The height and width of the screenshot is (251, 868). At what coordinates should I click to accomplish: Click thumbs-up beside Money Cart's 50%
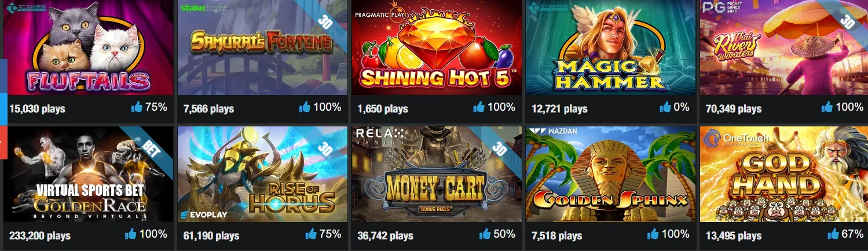pyautogui.click(x=485, y=234)
